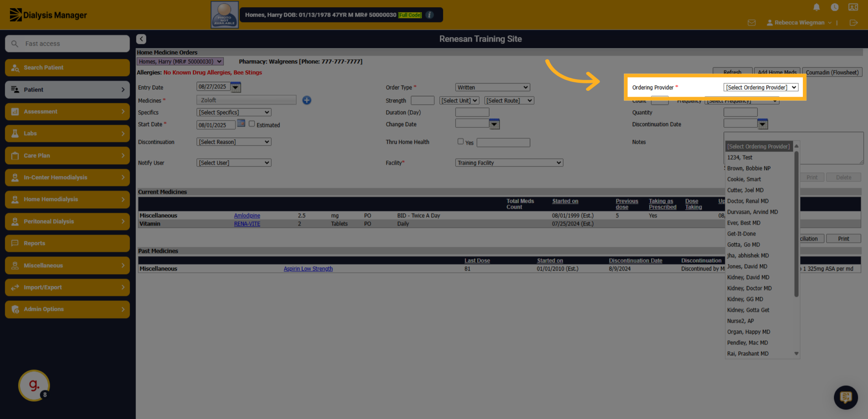Viewport: 868px width, 419px height.
Task: Open the contact card icon
Action: [853, 7]
